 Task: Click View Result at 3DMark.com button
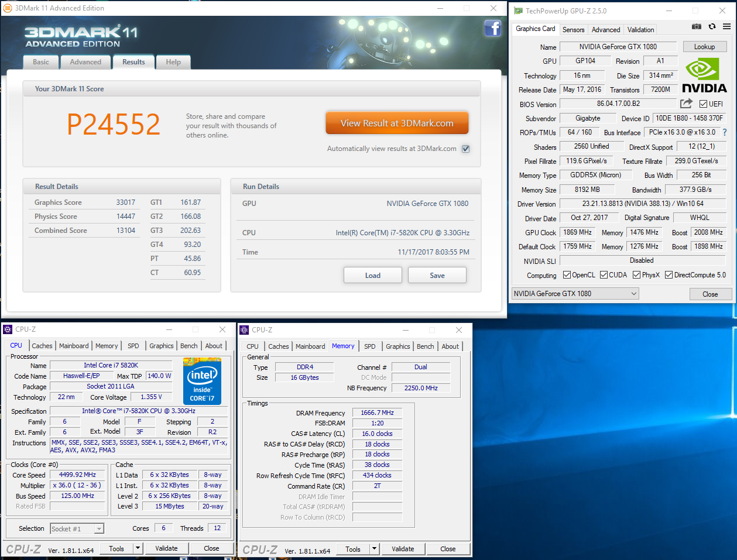pyautogui.click(x=397, y=123)
